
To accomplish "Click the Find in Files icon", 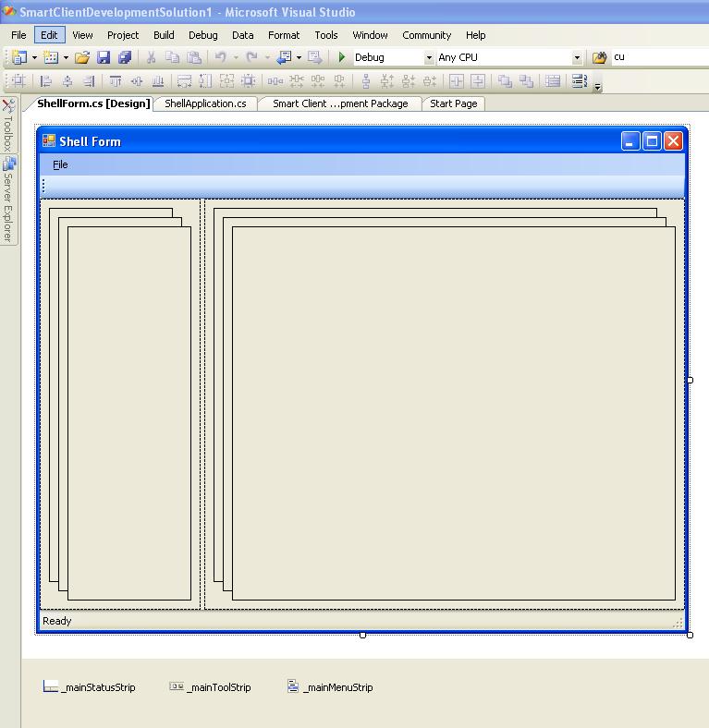I will 599,57.
